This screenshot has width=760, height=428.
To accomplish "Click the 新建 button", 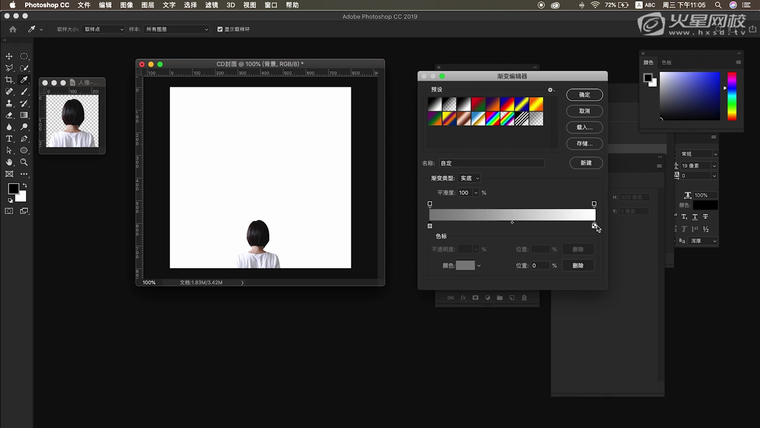I will pos(585,163).
